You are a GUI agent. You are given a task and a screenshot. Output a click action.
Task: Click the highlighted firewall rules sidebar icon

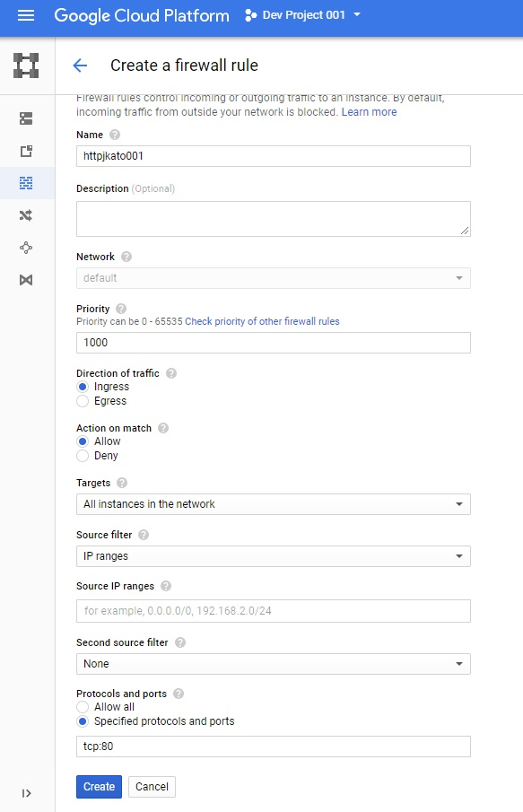[27, 182]
